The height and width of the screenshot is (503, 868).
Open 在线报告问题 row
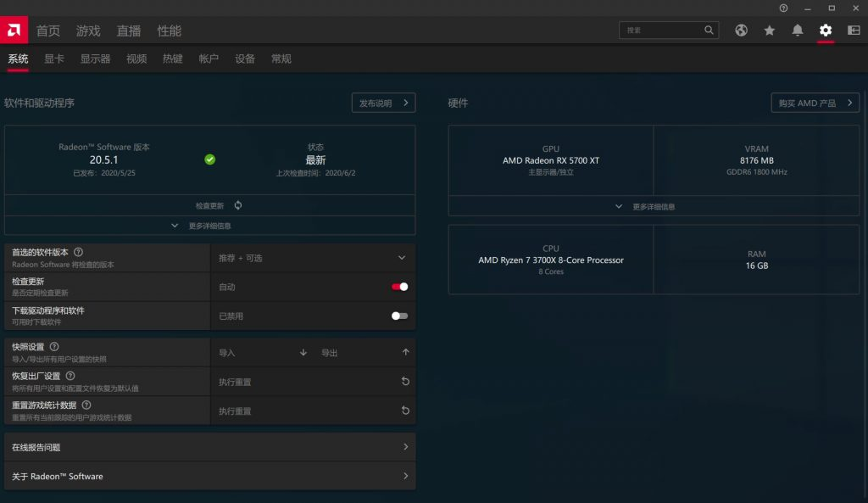coord(210,447)
